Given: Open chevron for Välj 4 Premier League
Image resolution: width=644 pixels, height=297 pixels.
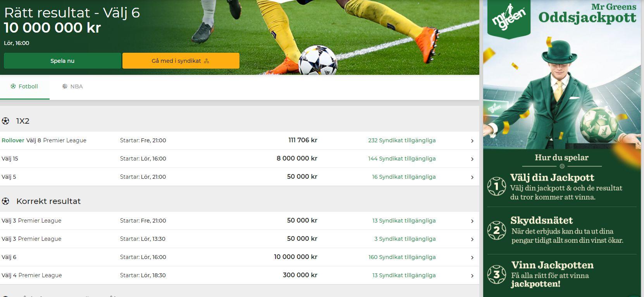Looking at the screenshot, I should click(472, 276).
